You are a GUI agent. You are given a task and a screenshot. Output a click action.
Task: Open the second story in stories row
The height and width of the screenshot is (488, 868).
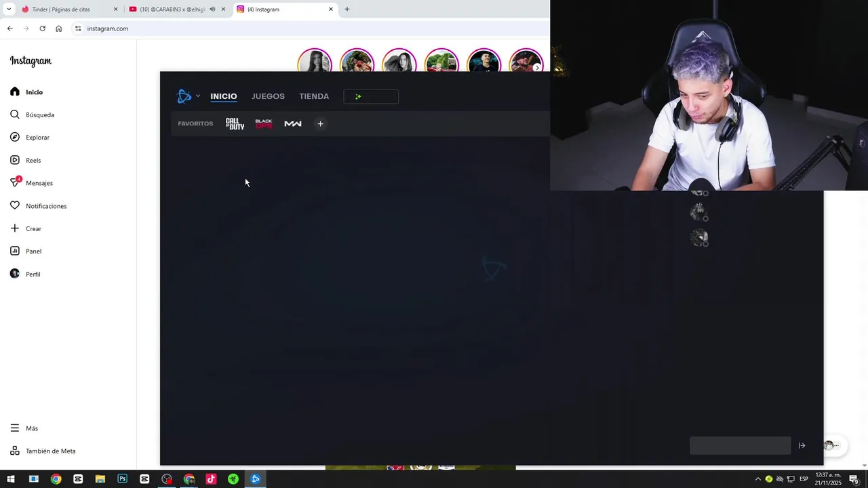click(357, 62)
